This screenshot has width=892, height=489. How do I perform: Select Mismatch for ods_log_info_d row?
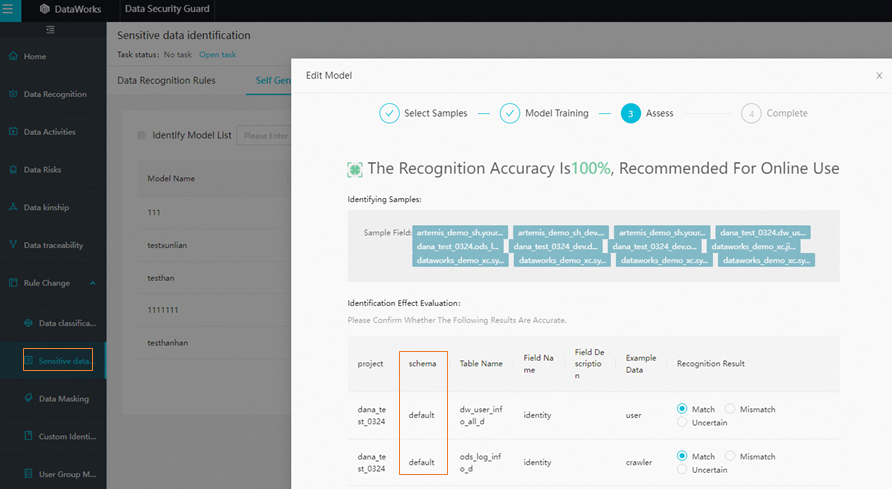coord(730,455)
